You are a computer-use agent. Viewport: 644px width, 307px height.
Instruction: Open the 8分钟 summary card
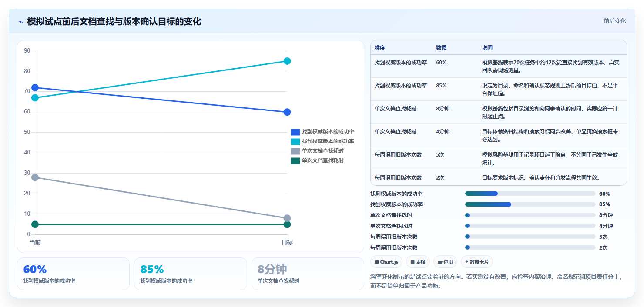click(308, 274)
